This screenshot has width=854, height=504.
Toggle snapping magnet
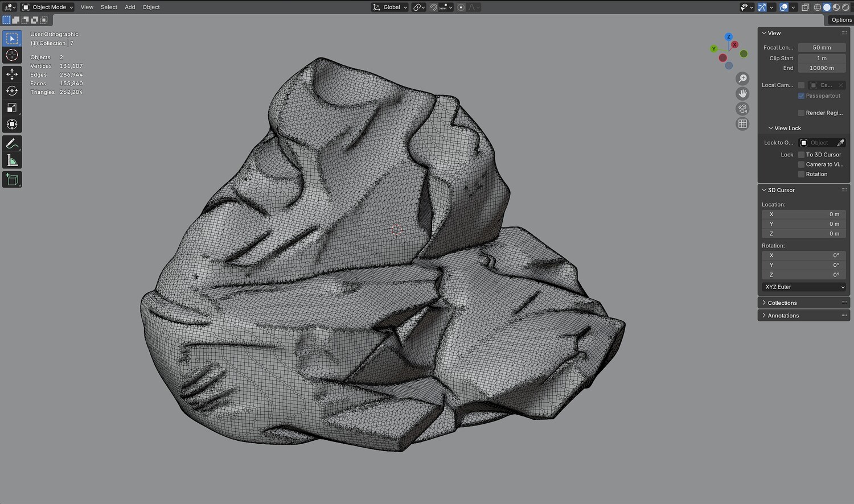point(434,7)
